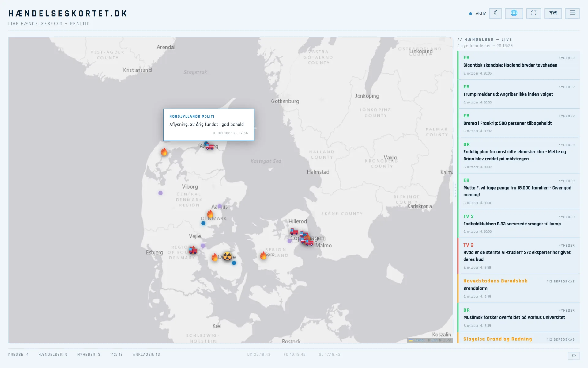Click the Nordjyllands Politi popup on the map

[209, 125]
